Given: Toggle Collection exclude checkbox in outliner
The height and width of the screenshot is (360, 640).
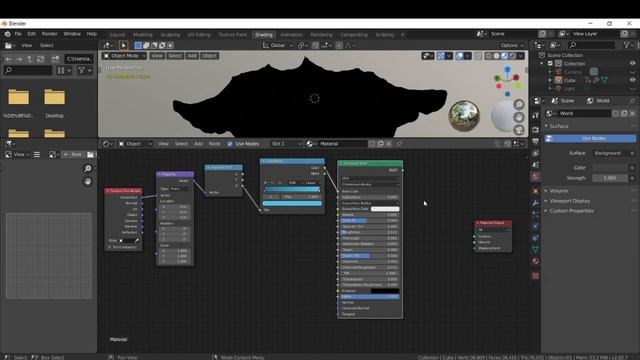Looking at the screenshot, I should 550,64.
